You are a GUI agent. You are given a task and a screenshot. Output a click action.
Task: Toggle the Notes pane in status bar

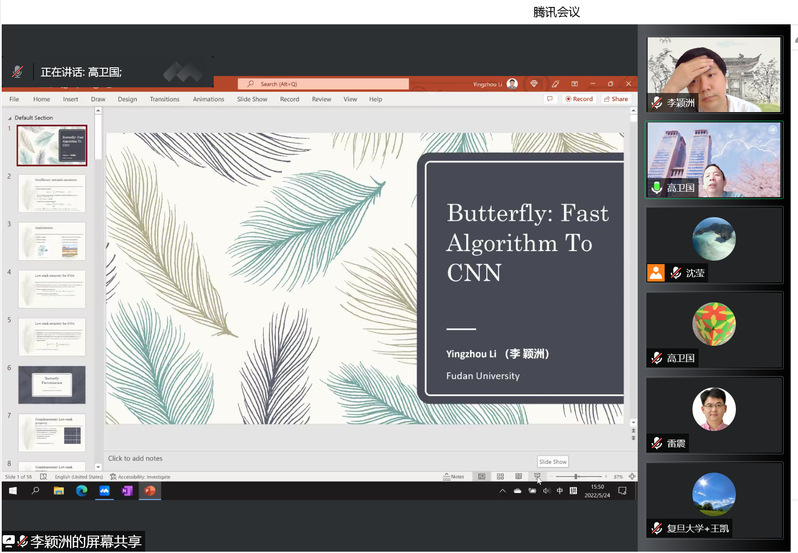pyautogui.click(x=455, y=476)
